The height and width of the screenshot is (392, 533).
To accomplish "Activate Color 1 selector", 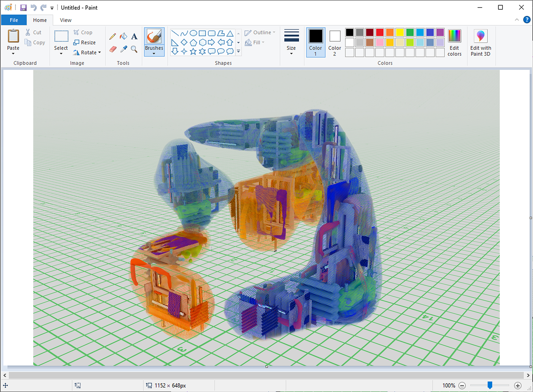I will coord(315,42).
